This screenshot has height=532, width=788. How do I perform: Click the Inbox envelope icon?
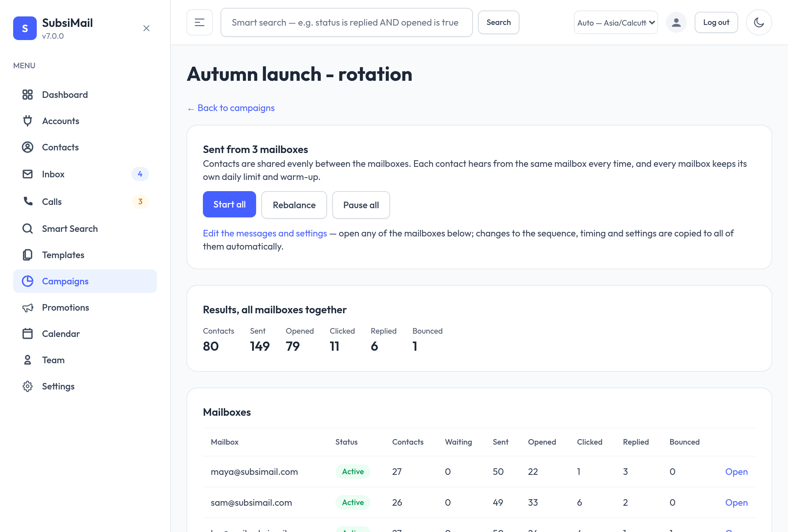[28, 174]
